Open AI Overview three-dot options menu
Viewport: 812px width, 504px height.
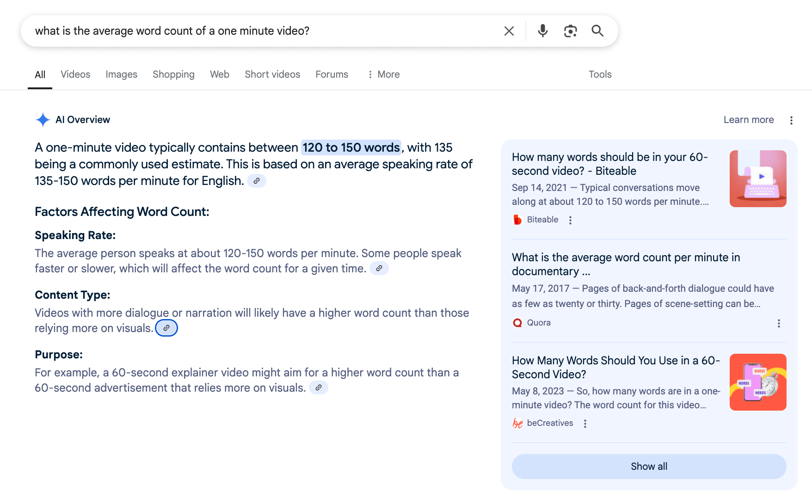[791, 120]
